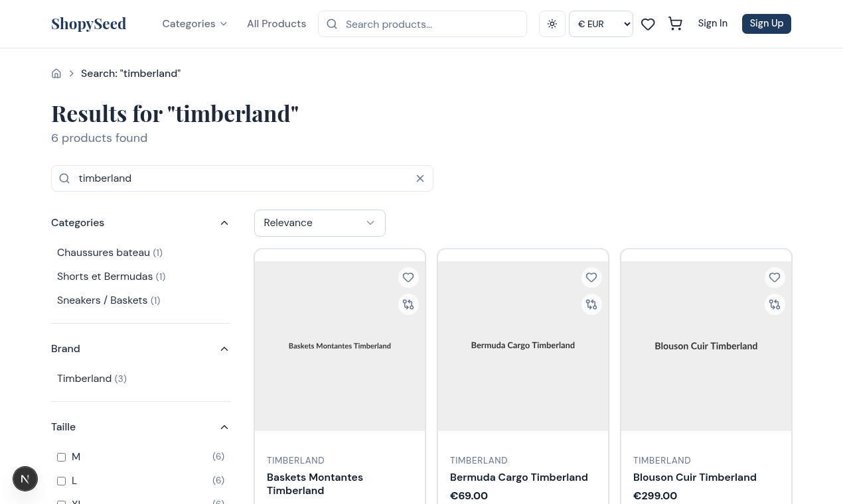Compare the Bermuda Cargo Timberland product
The height and width of the screenshot is (504, 843).
coord(591,304)
